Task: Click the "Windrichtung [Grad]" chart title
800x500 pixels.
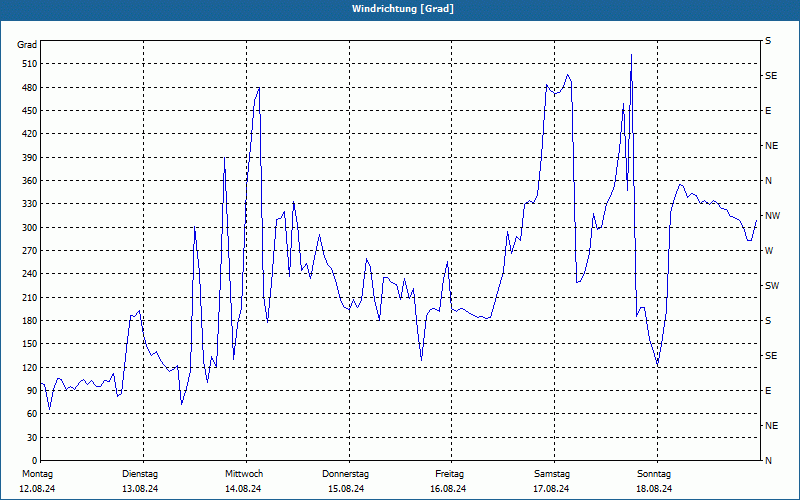Action: tap(403, 9)
